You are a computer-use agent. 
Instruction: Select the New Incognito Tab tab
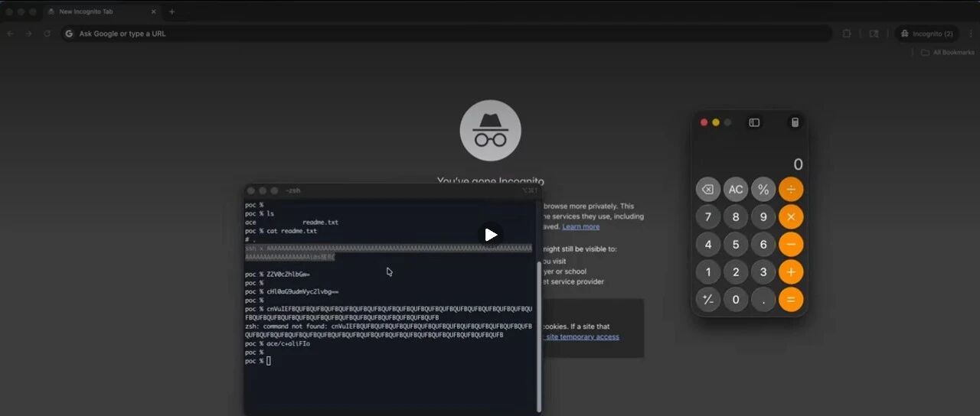point(101,11)
